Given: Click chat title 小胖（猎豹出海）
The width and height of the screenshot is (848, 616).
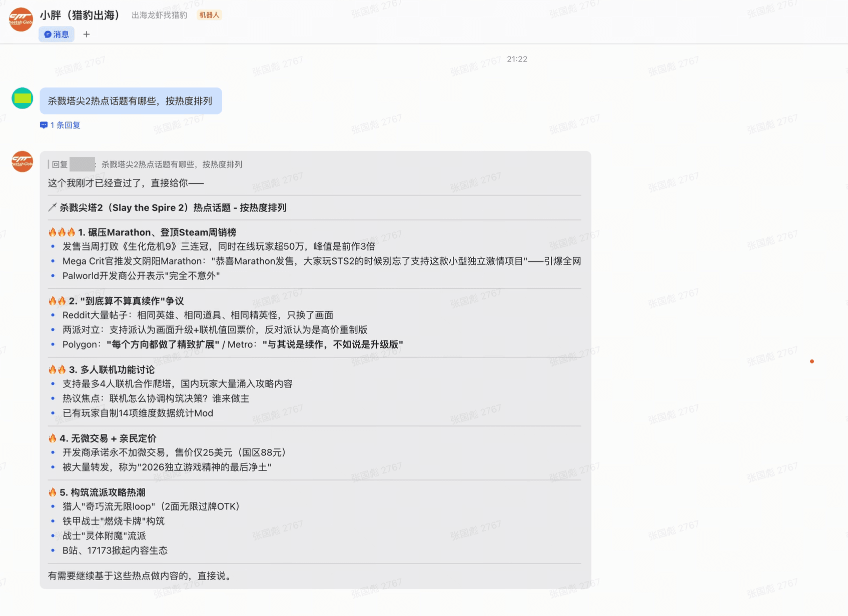Looking at the screenshot, I should pyautogui.click(x=80, y=15).
